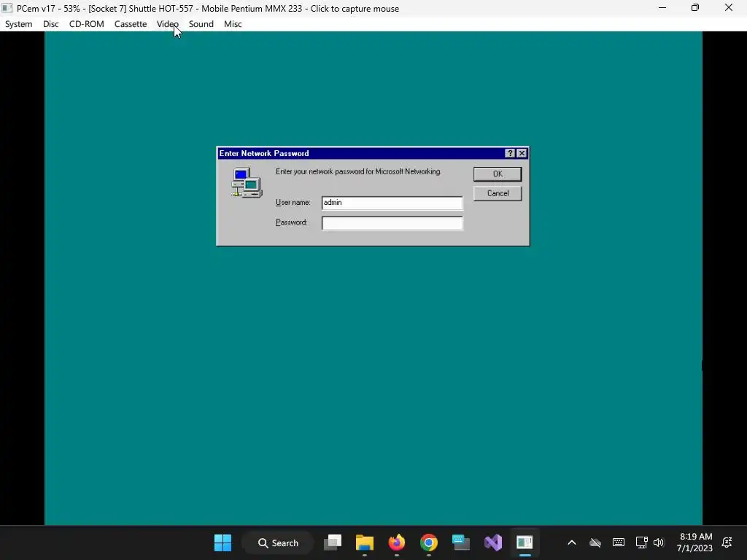Click the taskbar Search box
This screenshot has width=747, height=560.
pyautogui.click(x=278, y=542)
